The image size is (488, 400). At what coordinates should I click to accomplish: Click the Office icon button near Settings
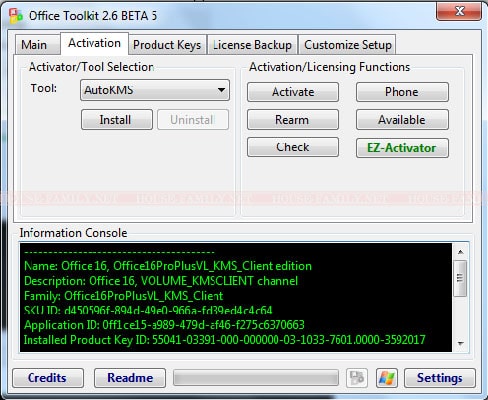click(357, 378)
